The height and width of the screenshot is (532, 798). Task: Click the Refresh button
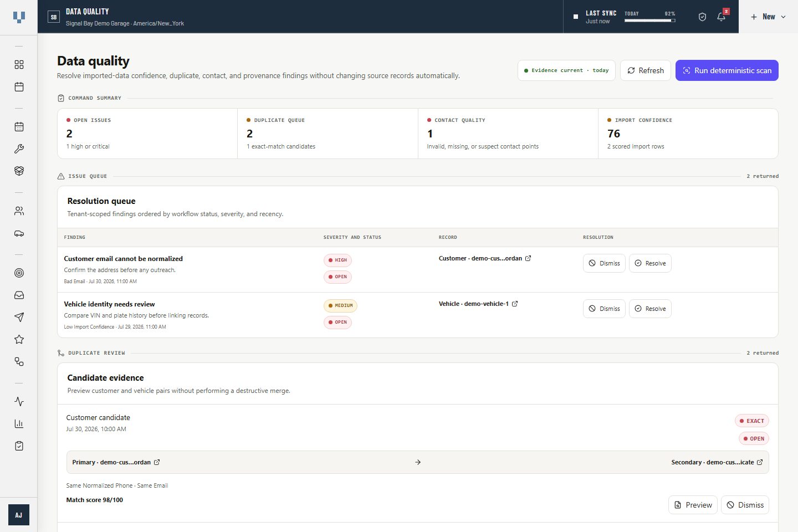[646, 70]
